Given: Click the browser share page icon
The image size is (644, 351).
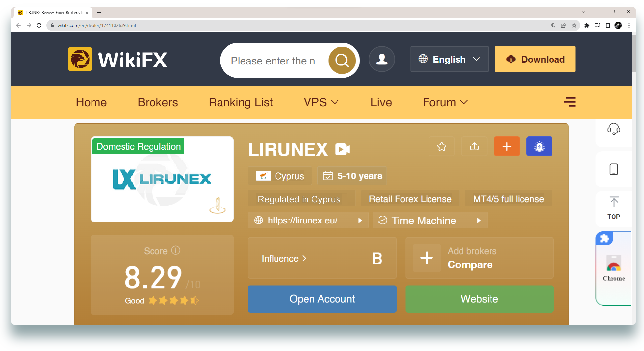Looking at the screenshot, I should pyautogui.click(x=563, y=25).
